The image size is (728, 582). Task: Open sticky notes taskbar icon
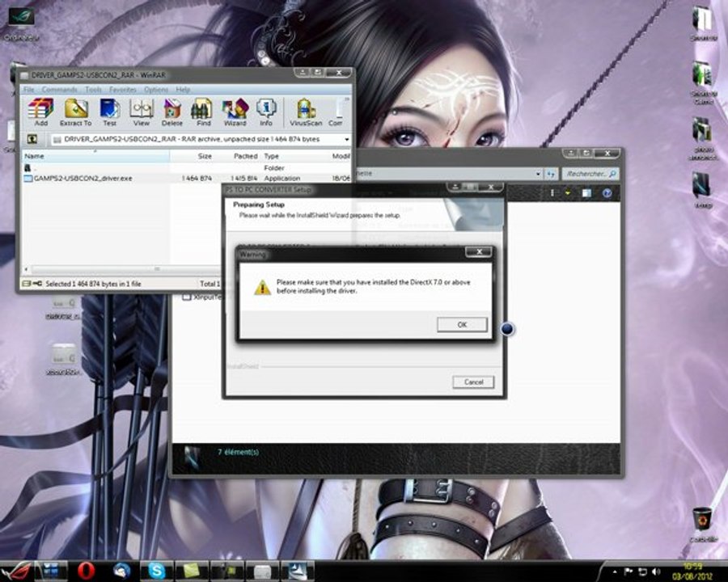point(191,571)
